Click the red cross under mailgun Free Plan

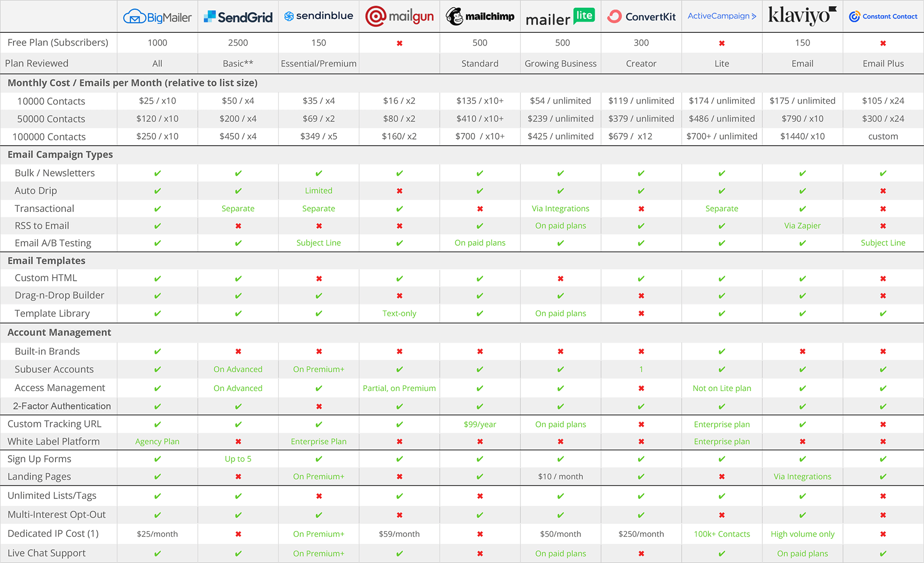(x=399, y=43)
